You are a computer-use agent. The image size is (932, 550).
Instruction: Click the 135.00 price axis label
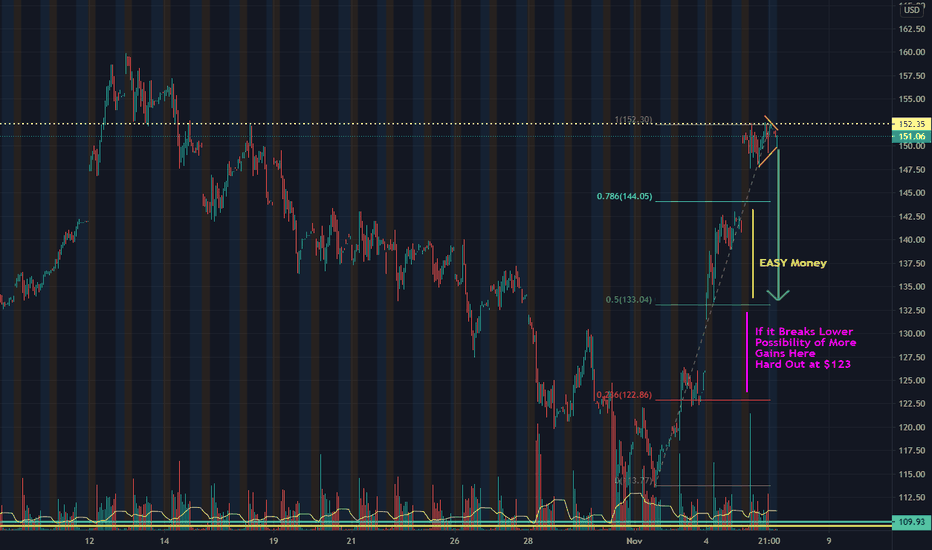click(x=912, y=287)
